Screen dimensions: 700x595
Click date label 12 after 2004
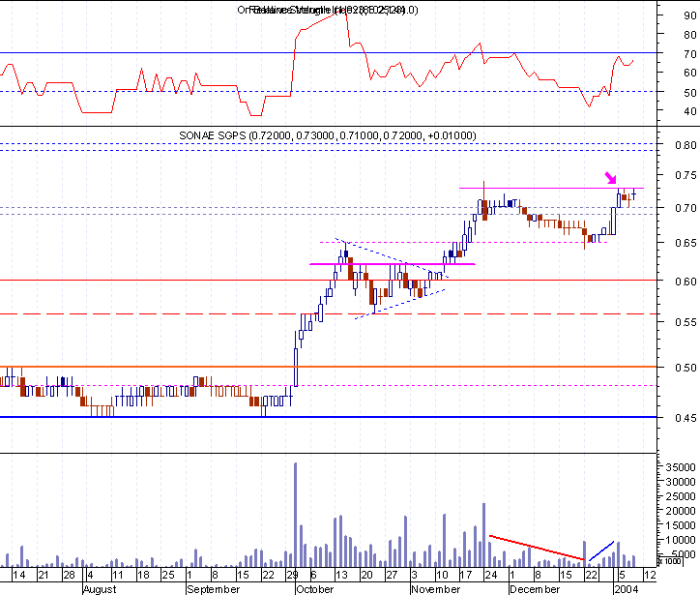[650, 575]
